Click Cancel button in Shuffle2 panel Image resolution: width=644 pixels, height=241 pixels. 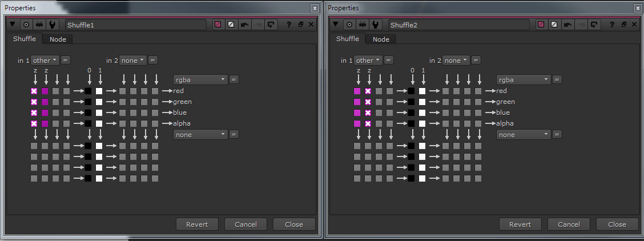pyautogui.click(x=569, y=224)
